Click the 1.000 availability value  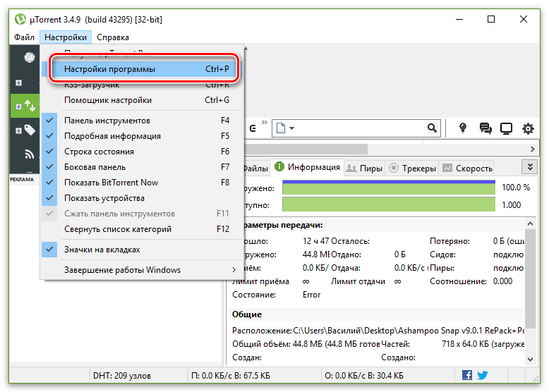(511, 205)
